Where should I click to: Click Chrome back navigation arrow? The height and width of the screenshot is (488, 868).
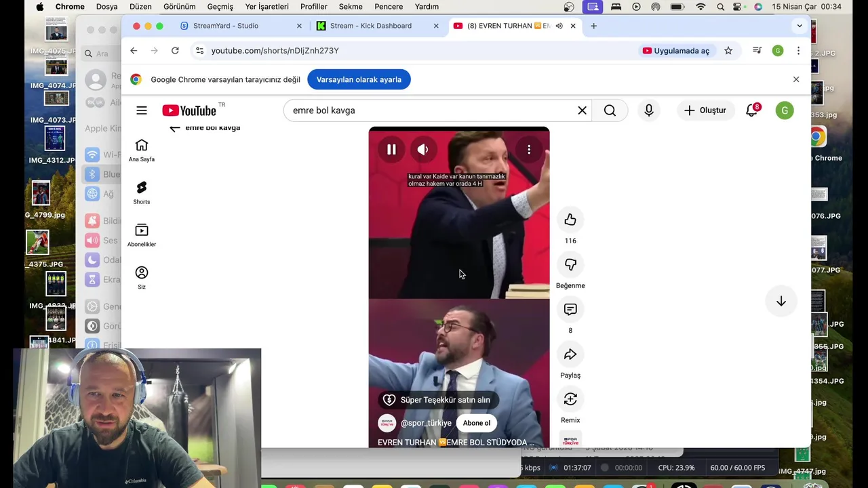pyautogui.click(x=134, y=51)
